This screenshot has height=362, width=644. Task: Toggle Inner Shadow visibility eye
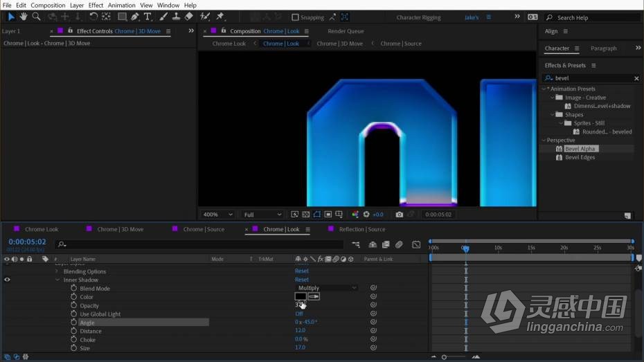[7, 280]
